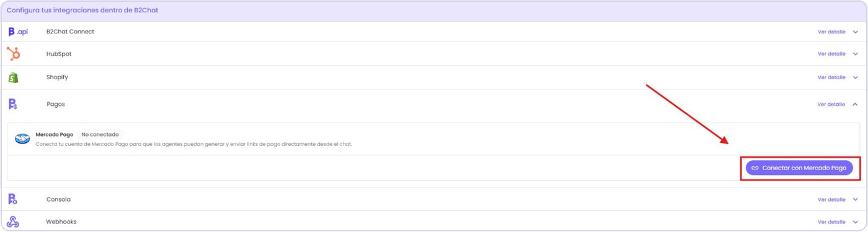Screen dimensions: 868x232
Task: Click the Configura tus integraciones header
Action: pos(82,11)
